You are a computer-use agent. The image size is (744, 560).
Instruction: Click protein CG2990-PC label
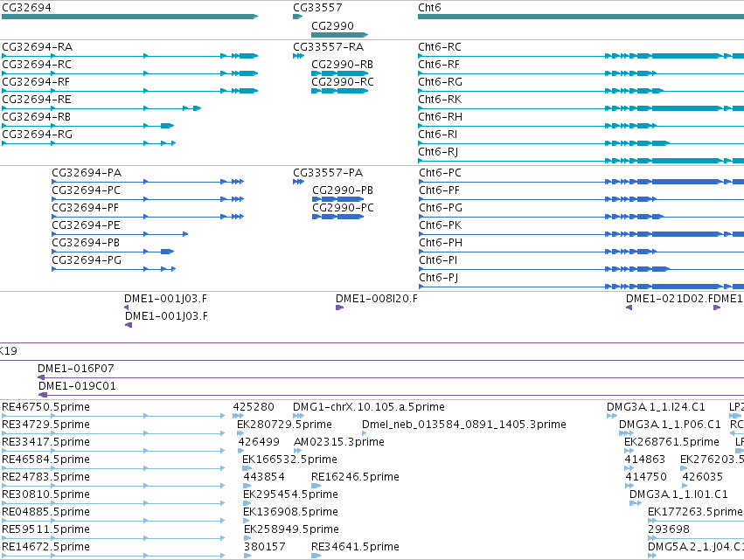click(x=343, y=208)
